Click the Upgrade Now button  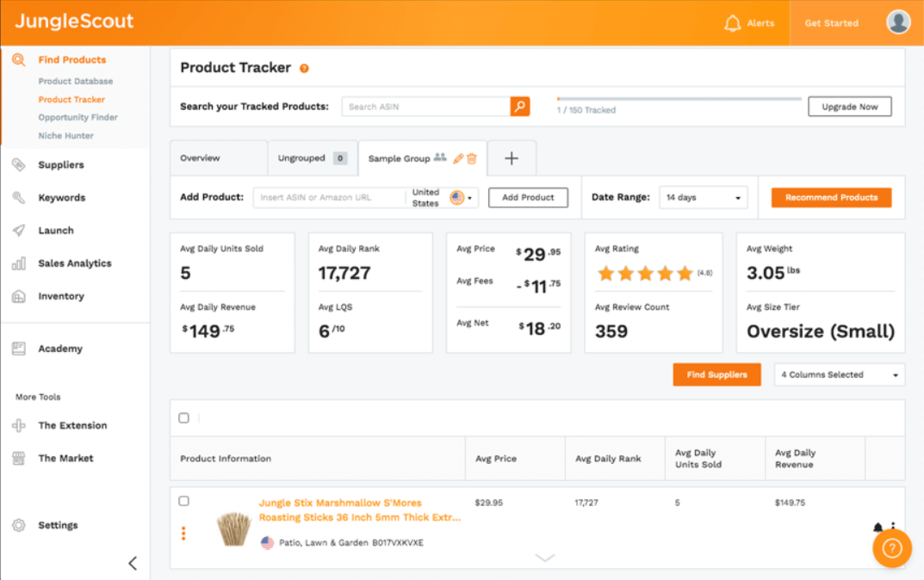(849, 107)
